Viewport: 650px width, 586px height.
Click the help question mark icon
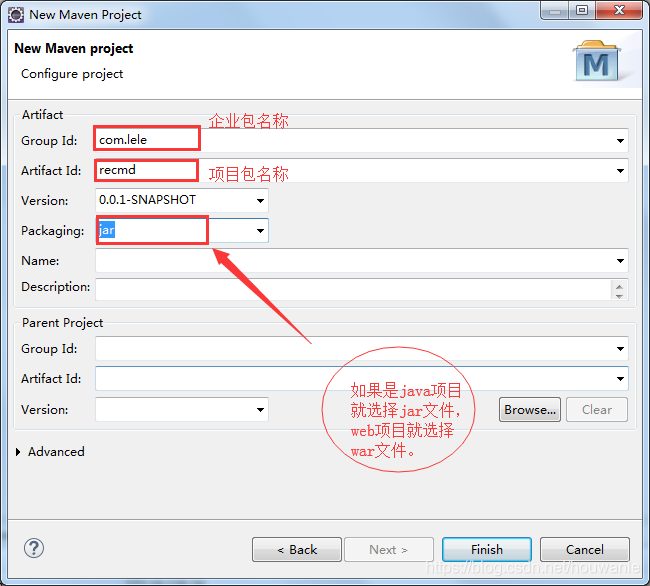click(34, 548)
